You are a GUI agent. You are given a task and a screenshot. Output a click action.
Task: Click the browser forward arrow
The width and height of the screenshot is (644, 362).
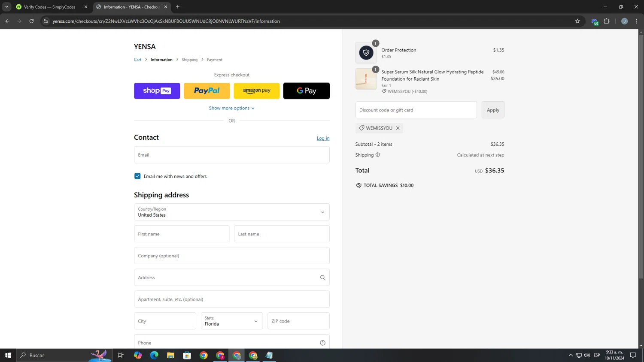click(x=19, y=21)
